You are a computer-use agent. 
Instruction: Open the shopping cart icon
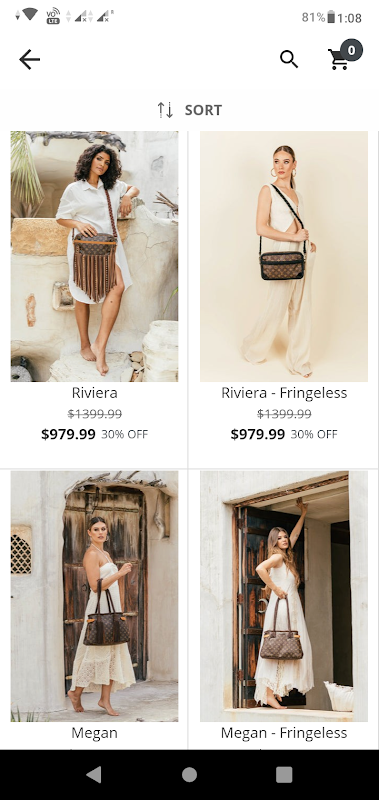pyautogui.click(x=338, y=60)
